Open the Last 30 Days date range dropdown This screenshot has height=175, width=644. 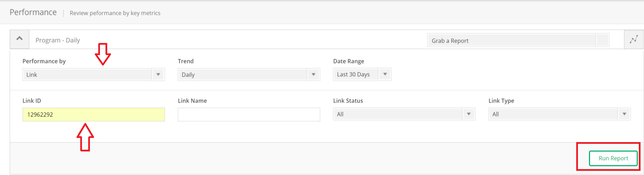[x=362, y=74]
